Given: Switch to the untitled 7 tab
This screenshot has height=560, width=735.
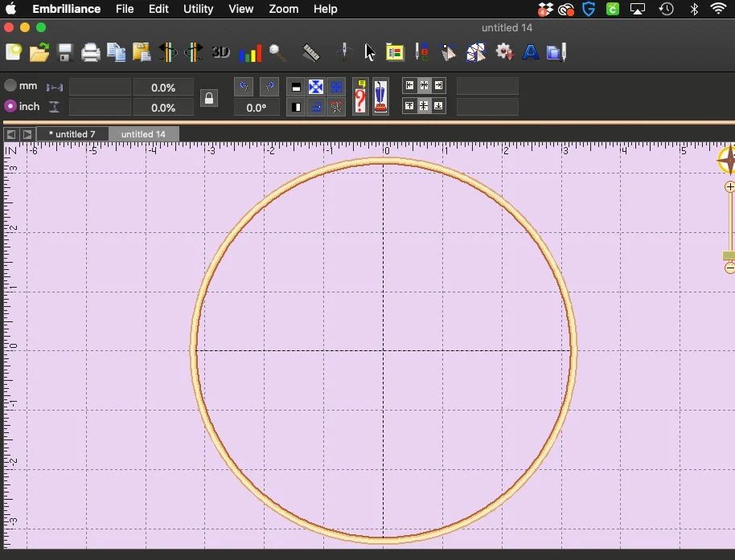Looking at the screenshot, I should click(x=72, y=134).
